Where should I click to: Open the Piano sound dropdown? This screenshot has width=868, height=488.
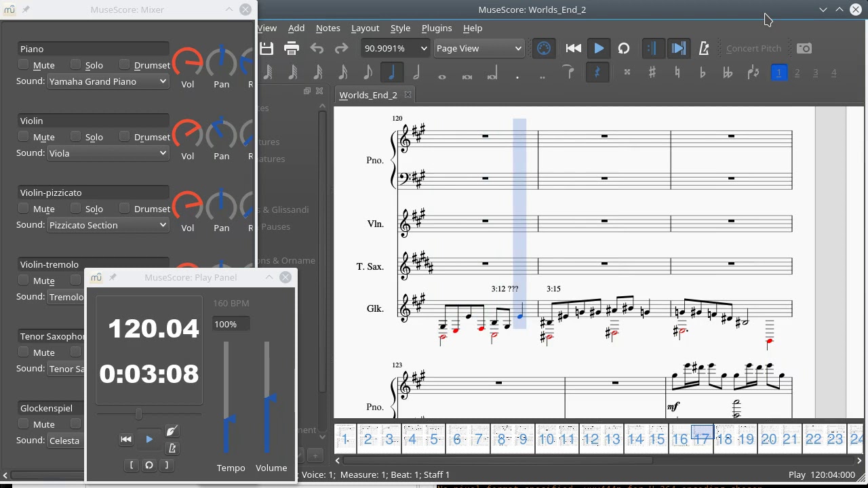point(108,81)
